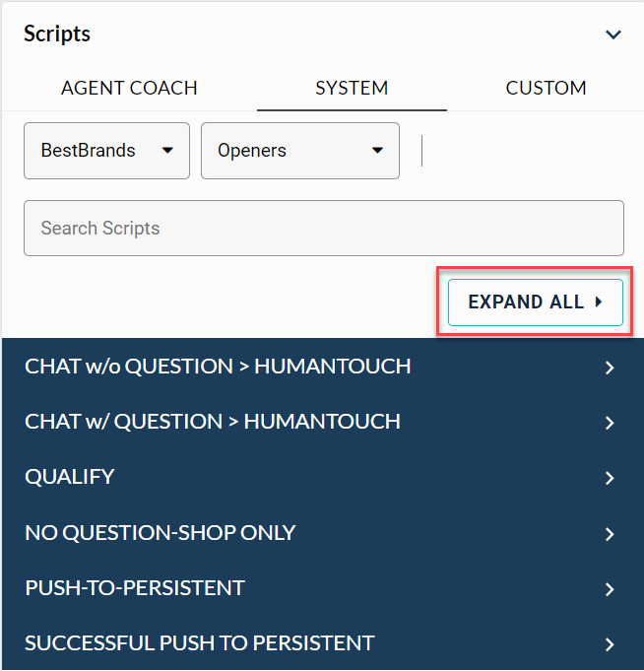Image resolution: width=644 pixels, height=671 pixels.
Task: Click the chevron for SUCCESSFUL PUSH TO PERSISTENT
Action: (610, 644)
